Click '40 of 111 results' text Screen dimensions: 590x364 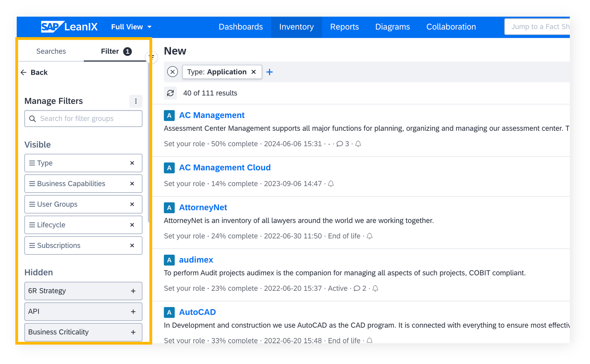[x=210, y=93]
